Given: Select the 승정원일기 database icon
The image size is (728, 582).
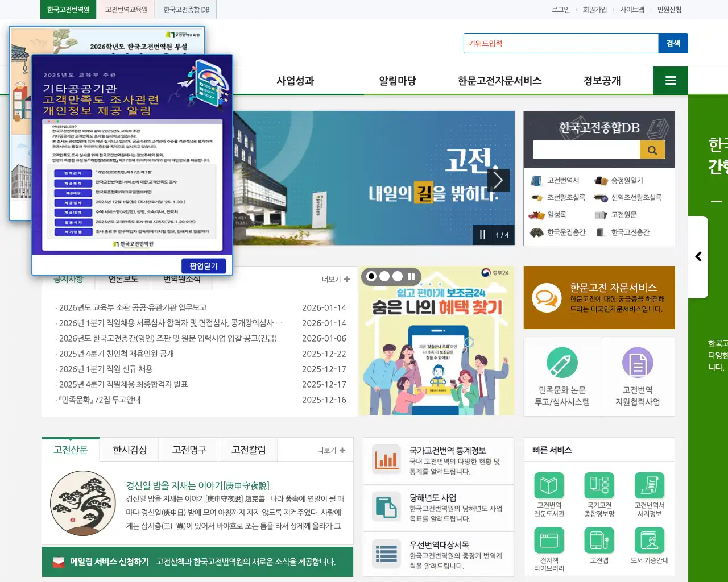Looking at the screenshot, I should (x=626, y=180).
